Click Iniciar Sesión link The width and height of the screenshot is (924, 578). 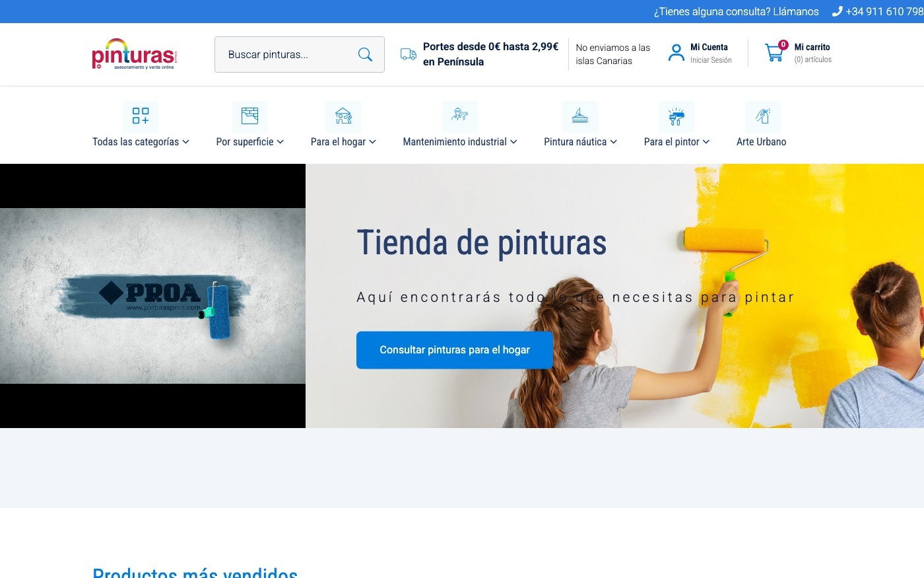coord(711,60)
